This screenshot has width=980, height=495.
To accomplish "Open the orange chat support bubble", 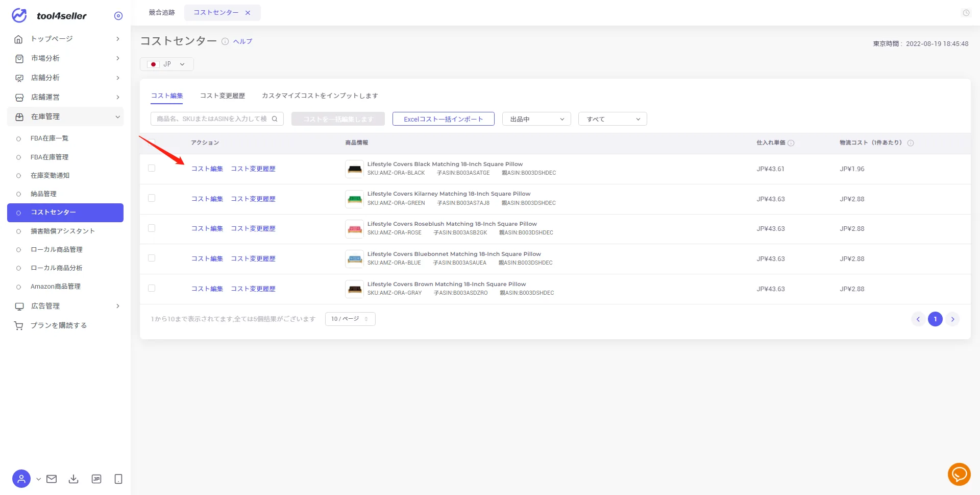I will (959, 475).
